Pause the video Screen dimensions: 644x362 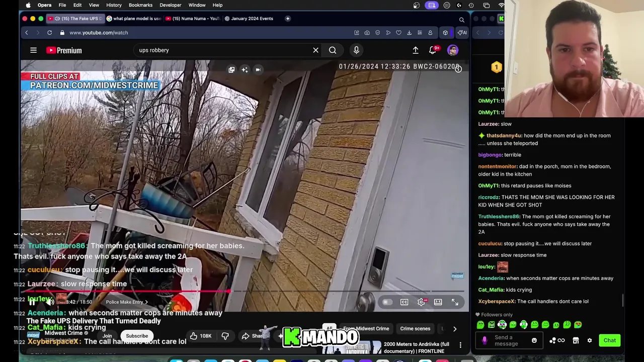click(x=32, y=302)
